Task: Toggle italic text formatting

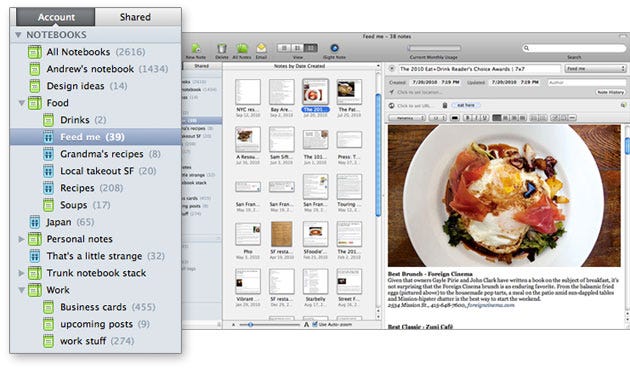Action: 476,118
